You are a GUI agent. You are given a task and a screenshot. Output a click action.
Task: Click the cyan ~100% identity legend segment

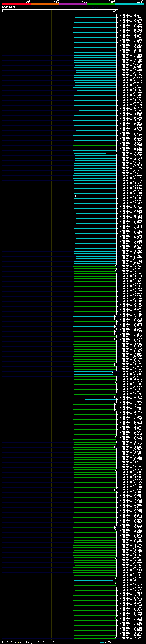pos(130,4)
